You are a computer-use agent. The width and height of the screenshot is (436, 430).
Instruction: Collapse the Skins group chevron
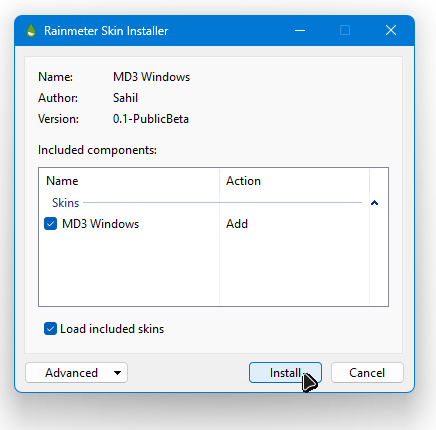pyautogui.click(x=374, y=203)
